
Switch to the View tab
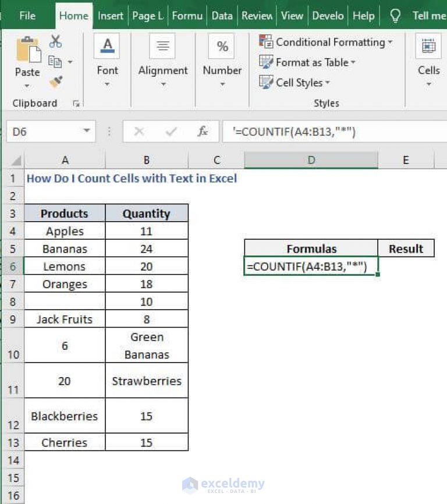click(292, 16)
